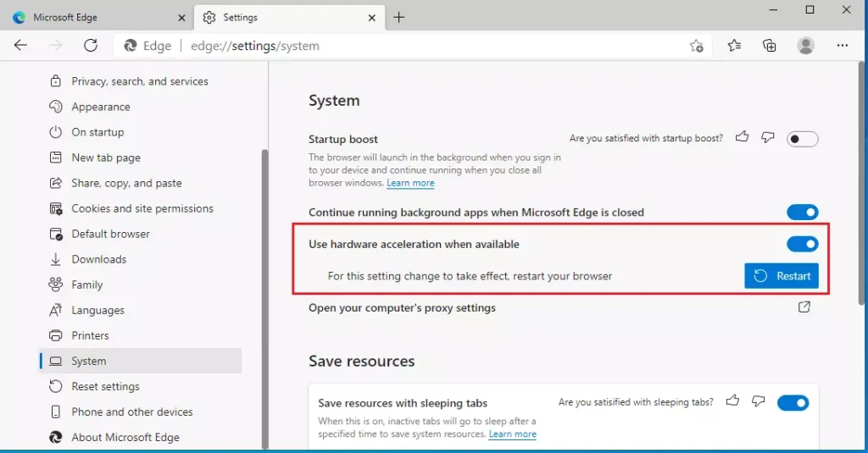
Task: Open Downloads settings
Action: pyautogui.click(x=140, y=259)
